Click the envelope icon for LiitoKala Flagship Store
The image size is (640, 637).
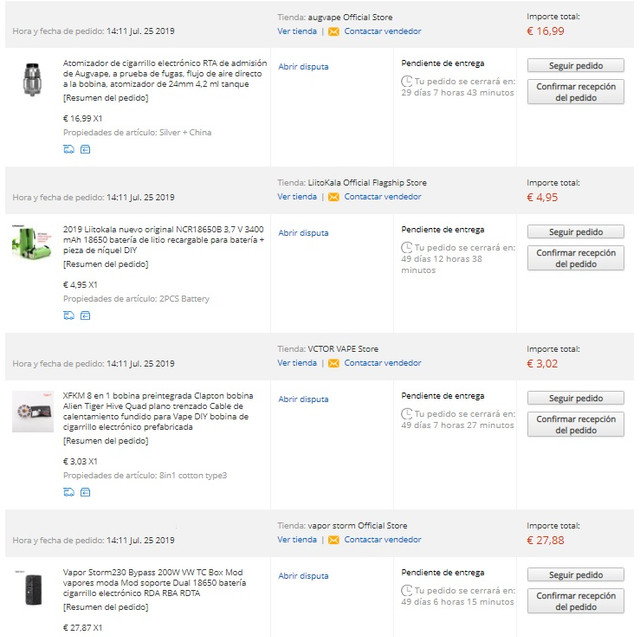point(334,197)
